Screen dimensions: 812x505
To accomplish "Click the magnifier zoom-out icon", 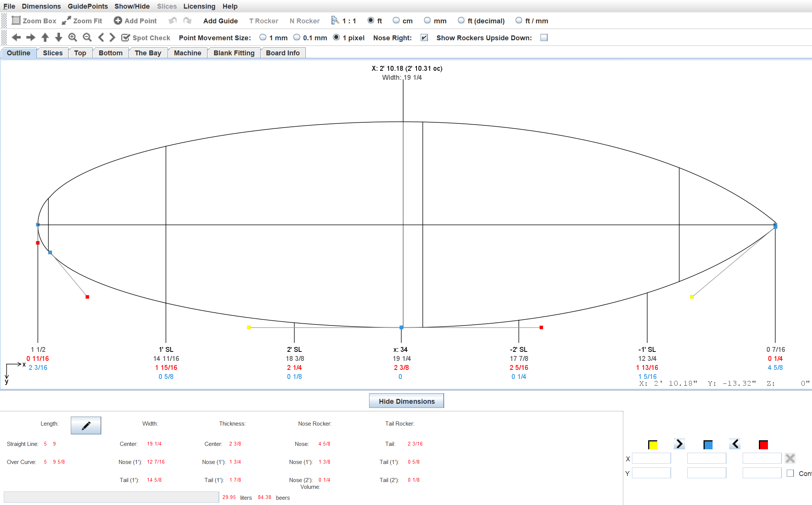I will 87,37.
